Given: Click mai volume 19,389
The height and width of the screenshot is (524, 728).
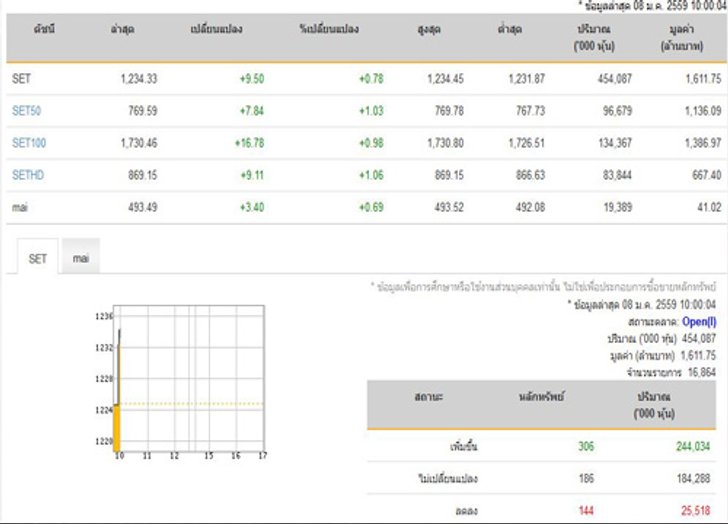Looking at the screenshot, I should pyautogui.click(x=617, y=207).
